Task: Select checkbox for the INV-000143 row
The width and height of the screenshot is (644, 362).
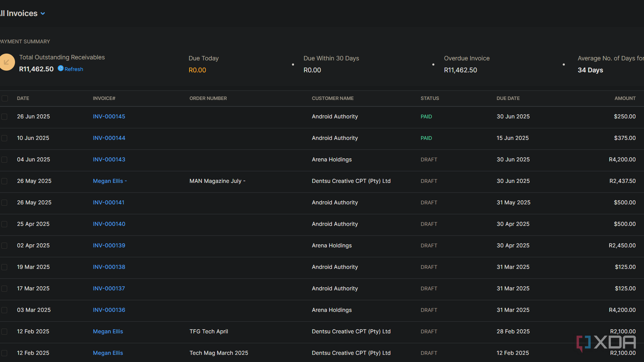Action: click(4, 159)
